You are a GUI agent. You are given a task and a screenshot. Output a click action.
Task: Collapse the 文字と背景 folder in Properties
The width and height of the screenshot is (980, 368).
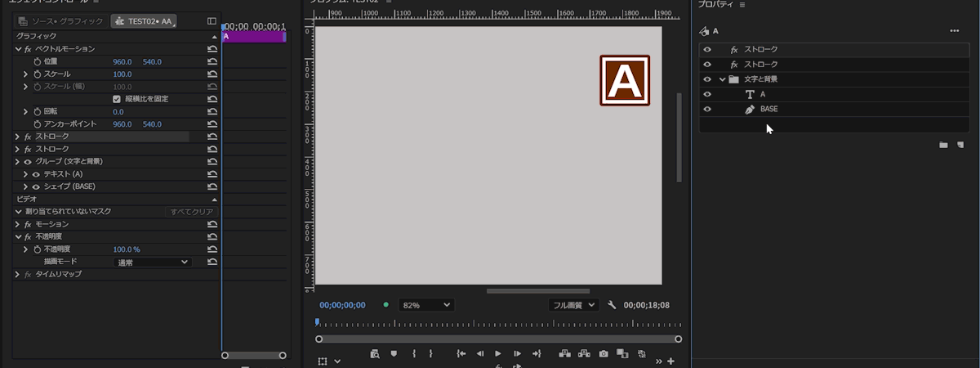coord(722,79)
